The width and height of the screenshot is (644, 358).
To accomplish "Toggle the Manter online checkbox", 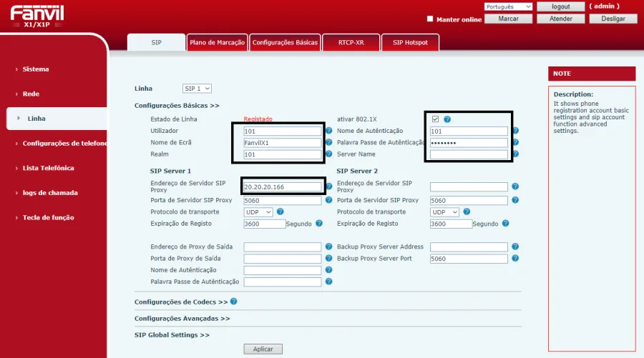I will pos(430,19).
